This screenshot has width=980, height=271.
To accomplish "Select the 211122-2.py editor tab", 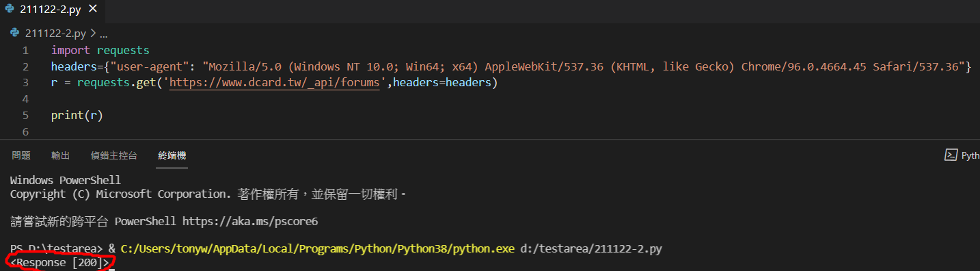I will point(52,10).
